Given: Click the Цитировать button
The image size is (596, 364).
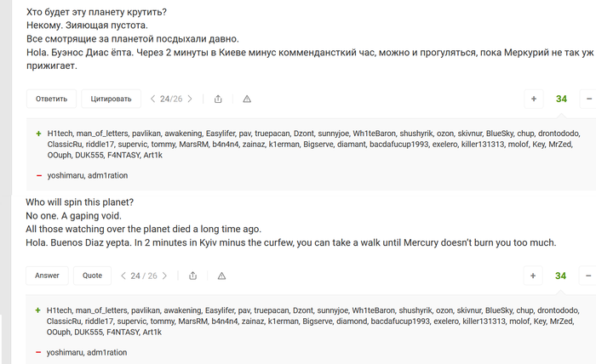Looking at the screenshot, I should pos(112,99).
